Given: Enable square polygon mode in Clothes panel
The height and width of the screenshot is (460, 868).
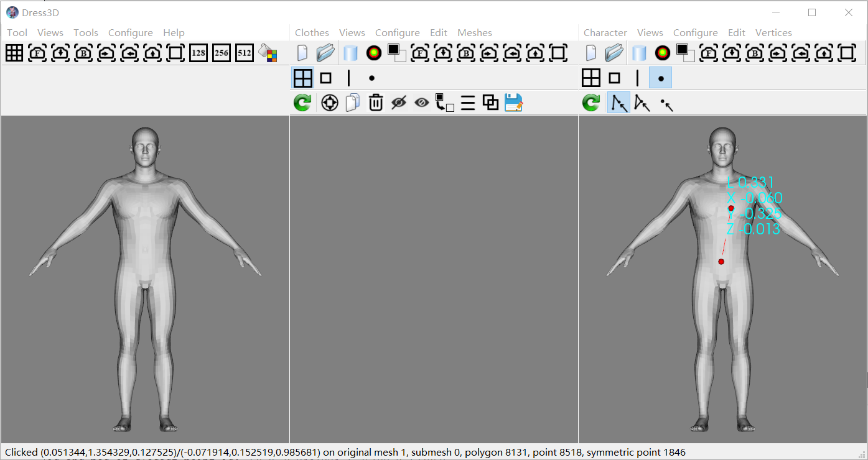Looking at the screenshot, I should (x=325, y=78).
